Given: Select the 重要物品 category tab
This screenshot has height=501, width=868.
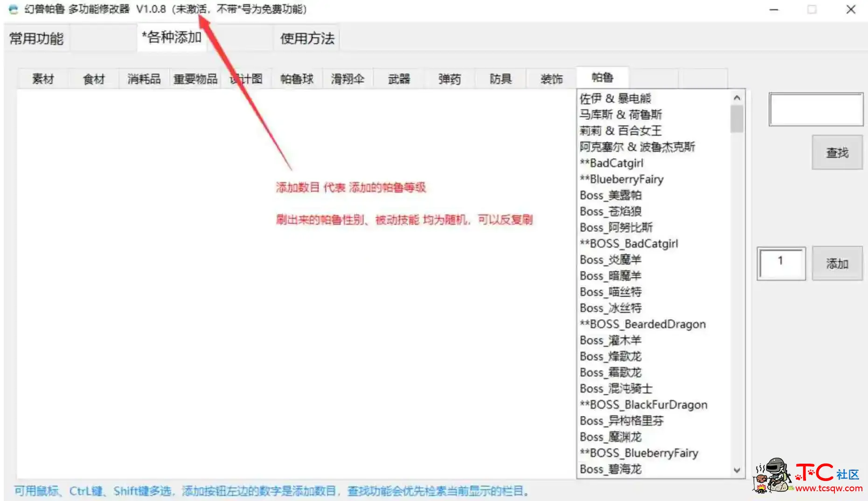Looking at the screenshot, I should (195, 79).
